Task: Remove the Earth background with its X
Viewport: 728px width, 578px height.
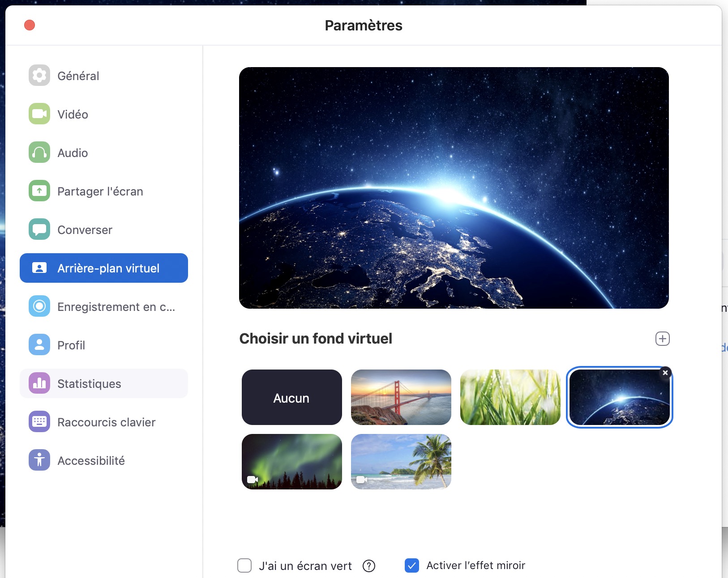Action: [665, 373]
